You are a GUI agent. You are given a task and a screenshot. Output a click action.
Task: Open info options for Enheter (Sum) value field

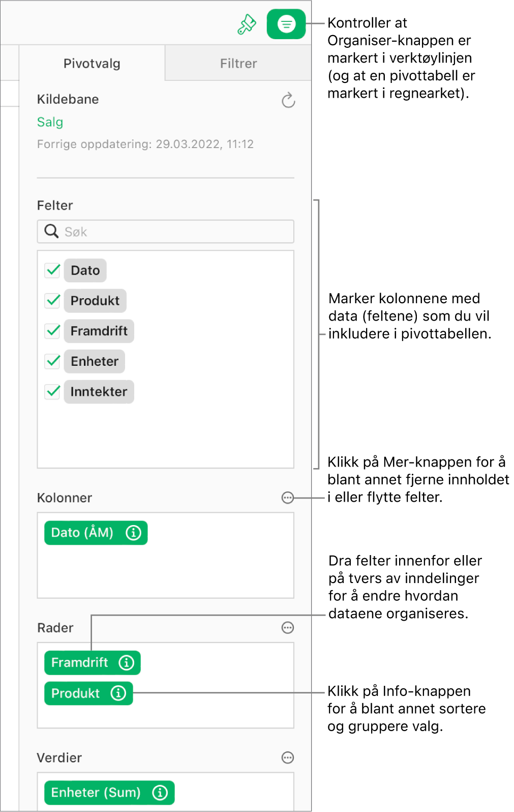pos(161,792)
